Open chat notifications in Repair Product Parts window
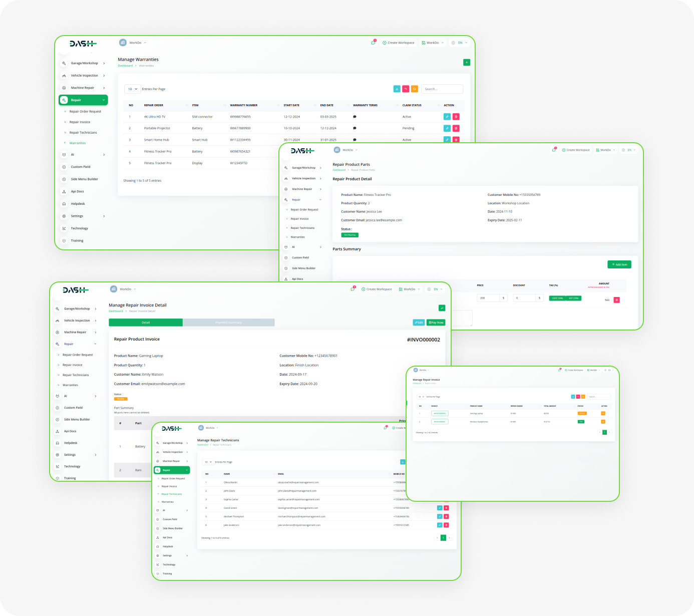 (x=554, y=150)
